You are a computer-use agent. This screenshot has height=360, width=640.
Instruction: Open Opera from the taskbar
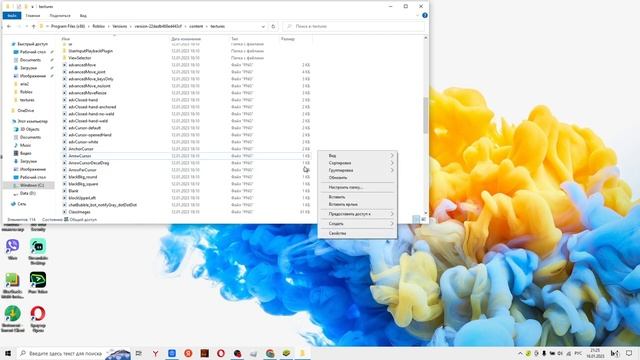point(221,353)
